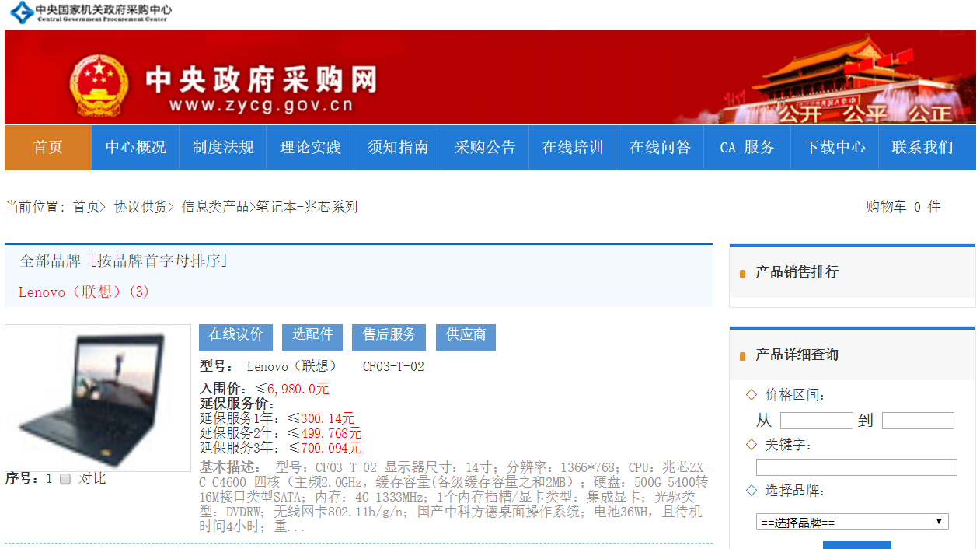980x549 pixels.
Task: Click the 全部品牌 [按品牌首字母排序] heading
Action: 124,261
